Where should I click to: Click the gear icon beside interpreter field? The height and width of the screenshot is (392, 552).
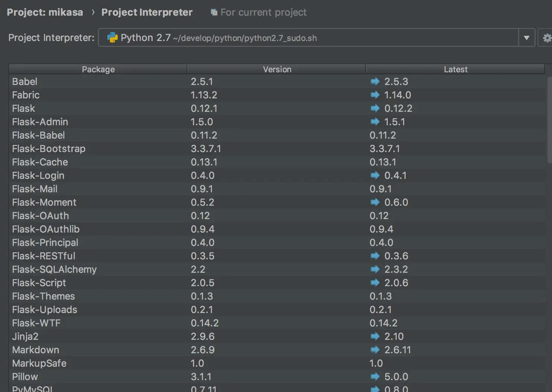[x=546, y=38]
